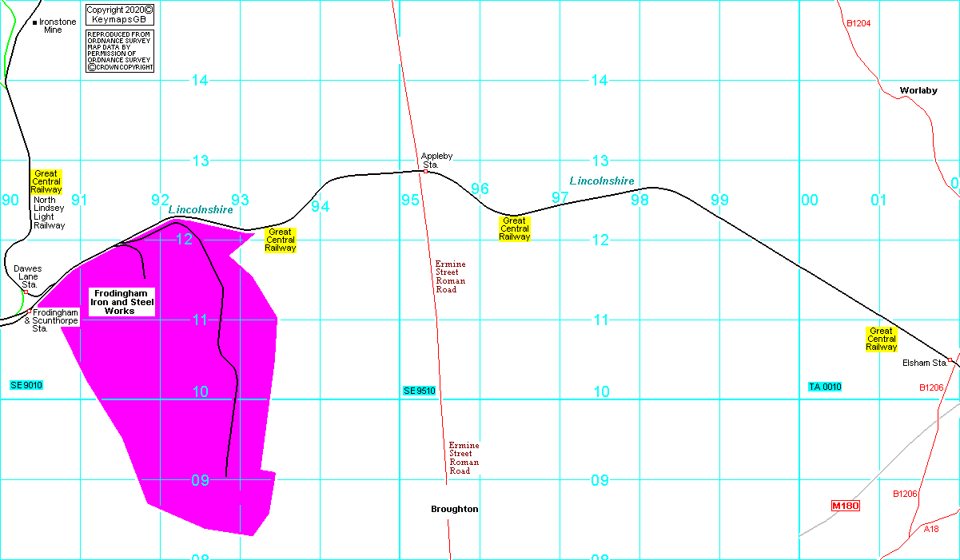
Task: Click the SE9010 grid reference label
Action: 26,385
